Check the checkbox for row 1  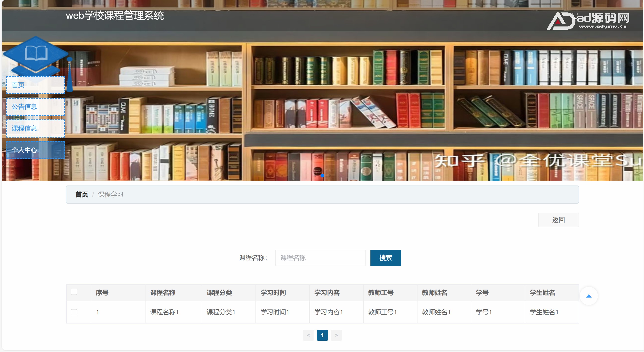(74, 312)
